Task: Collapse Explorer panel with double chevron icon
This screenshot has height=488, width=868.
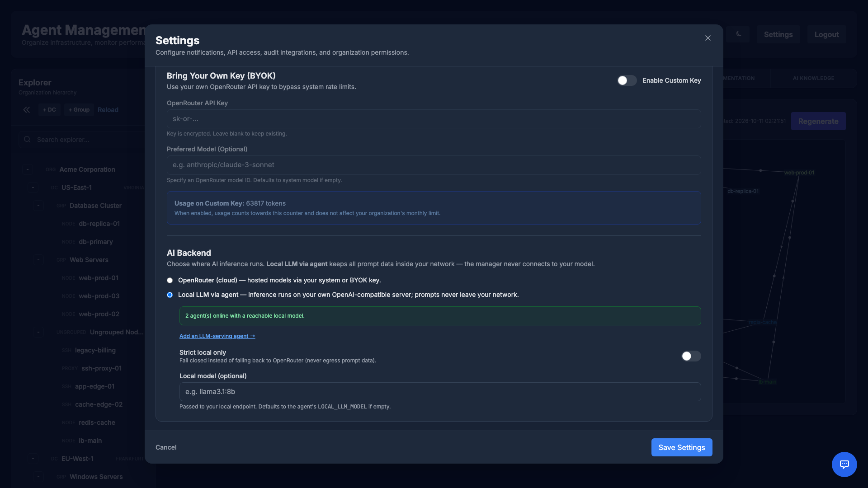Action: click(27, 110)
